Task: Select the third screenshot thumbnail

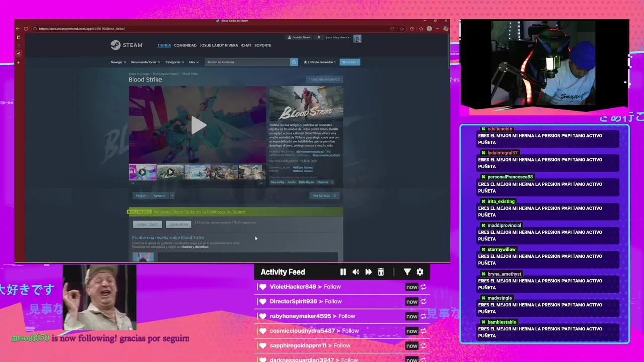Action: coord(197,172)
